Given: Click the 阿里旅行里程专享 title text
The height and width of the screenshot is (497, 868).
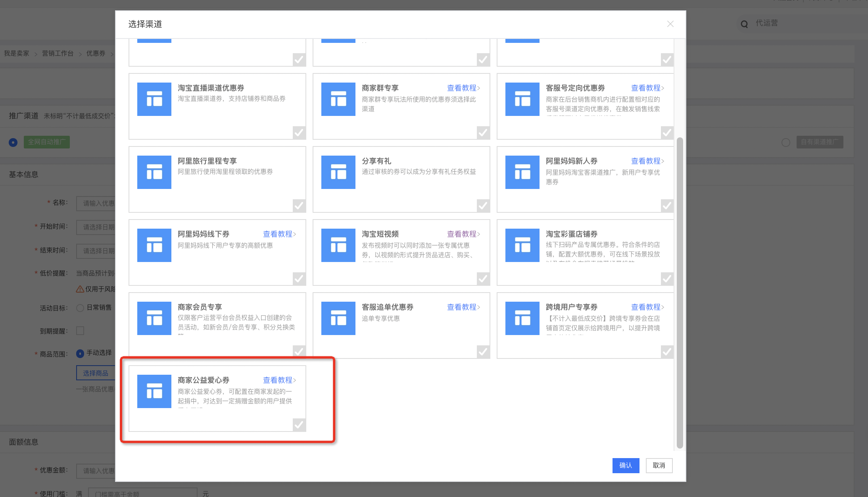Looking at the screenshot, I should (x=207, y=161).
